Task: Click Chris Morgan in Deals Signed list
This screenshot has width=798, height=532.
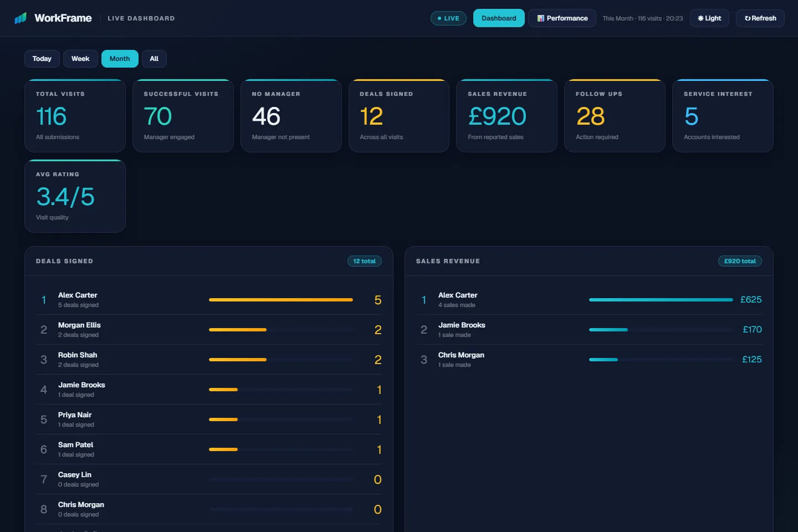Action: (x=81, y=505)
